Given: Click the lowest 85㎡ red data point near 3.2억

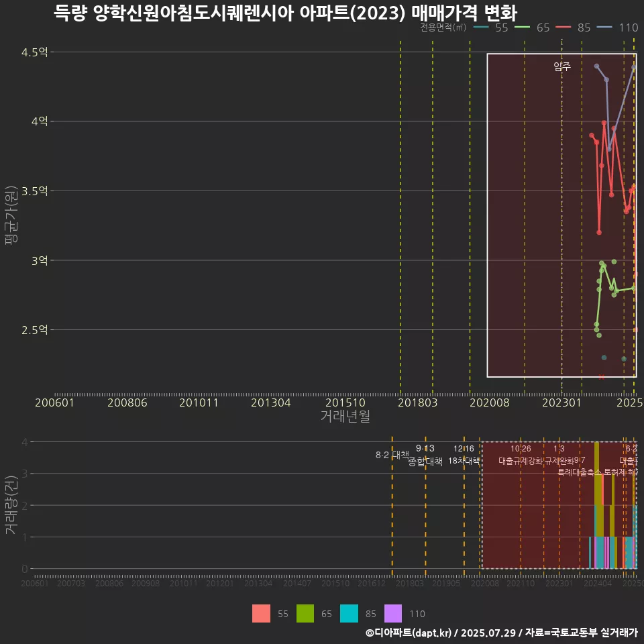Looking at the screenshot, I should point(599,233).
